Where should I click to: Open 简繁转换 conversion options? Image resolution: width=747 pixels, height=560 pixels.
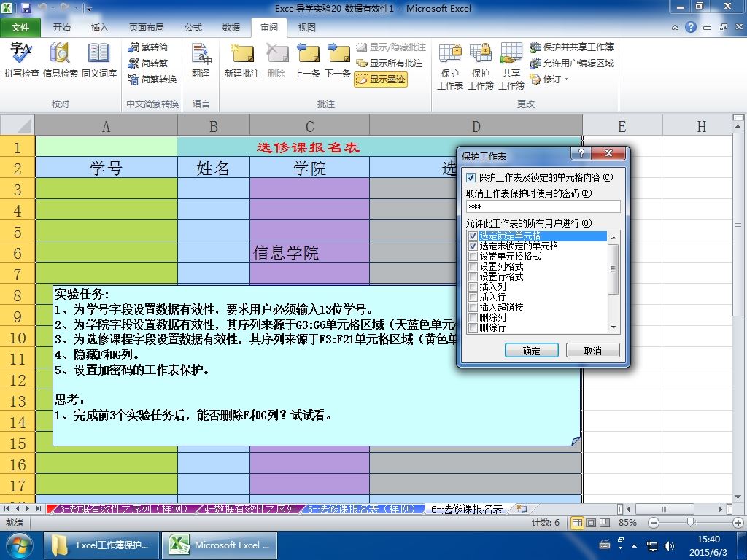(152, 79)
